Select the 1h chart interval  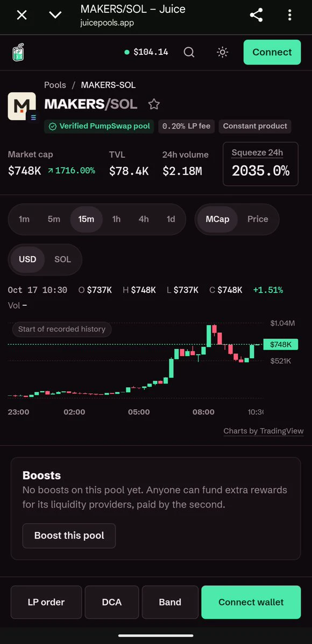(x=117, y=219)
